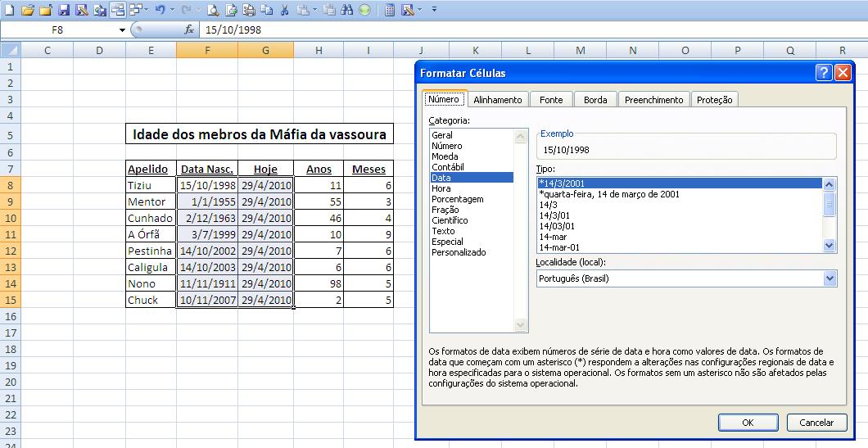Click the folder with up arrow icon
This screenshot has height=448, width=868.
point(45,9)
